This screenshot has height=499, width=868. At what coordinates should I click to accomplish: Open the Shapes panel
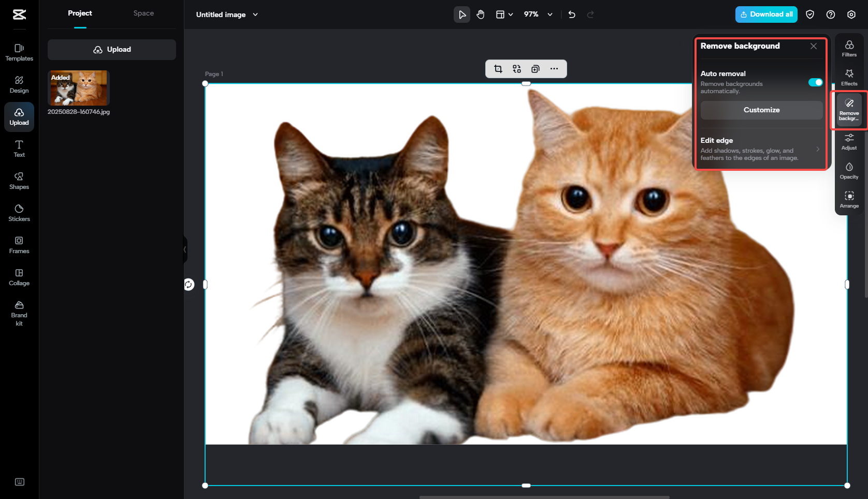19,180
